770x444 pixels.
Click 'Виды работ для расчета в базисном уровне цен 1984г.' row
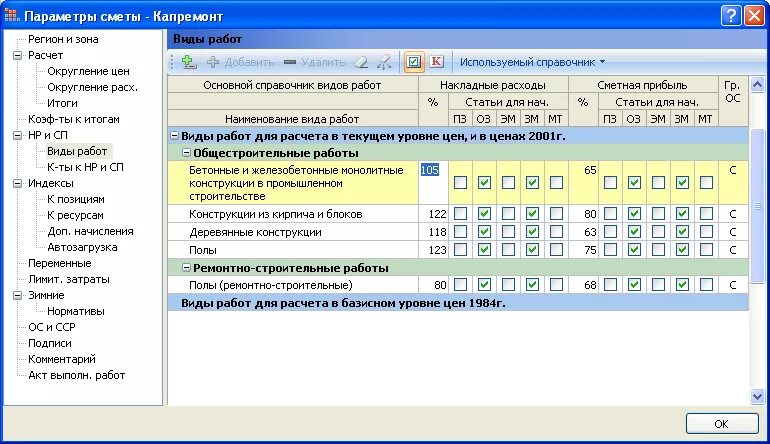tap(458, 303)
